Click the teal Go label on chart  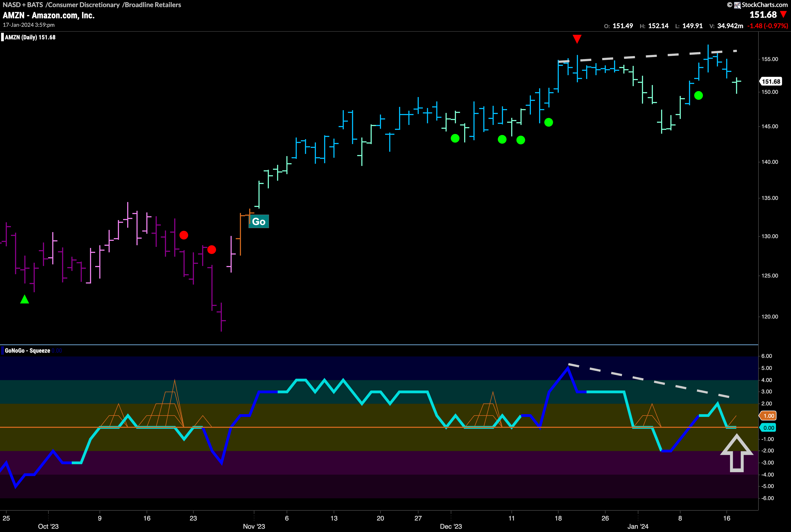[259, 221]
